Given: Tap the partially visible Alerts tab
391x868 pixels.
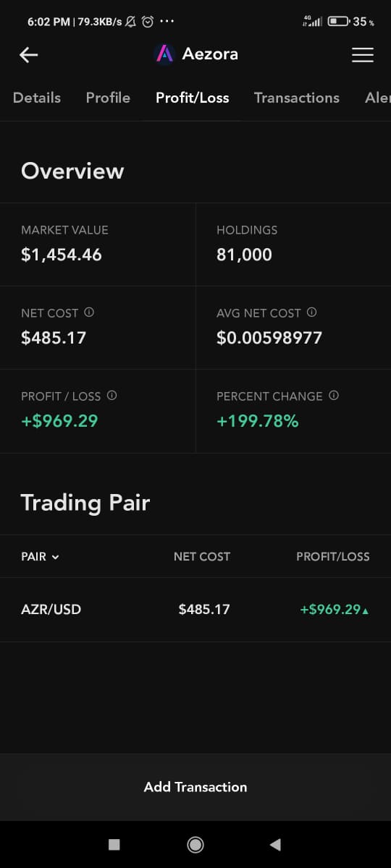Looking at the screenshot, I should [x=378, y=98].
